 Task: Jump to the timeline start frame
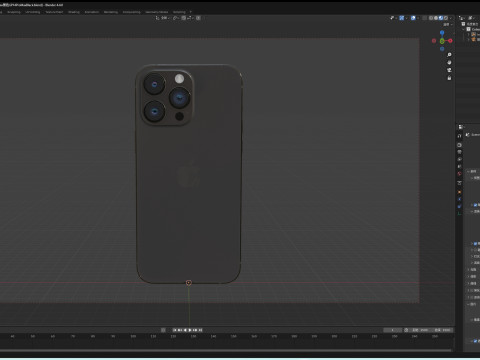click(175, 330)
